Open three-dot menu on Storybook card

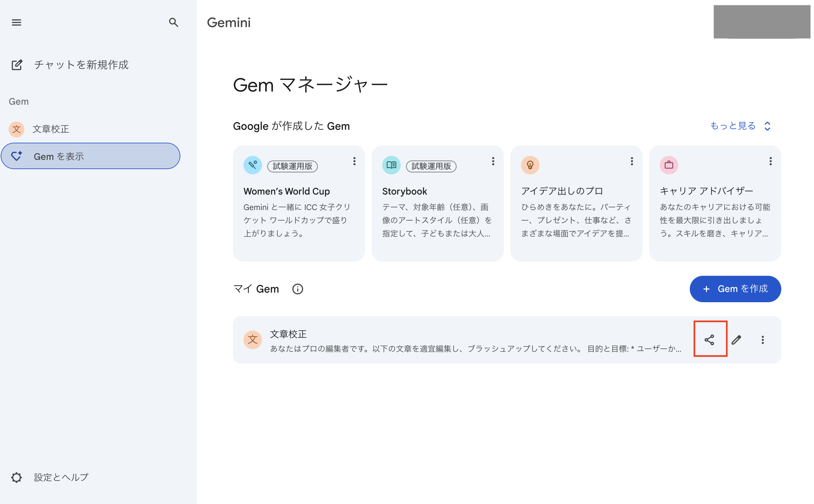coord(493,161)
